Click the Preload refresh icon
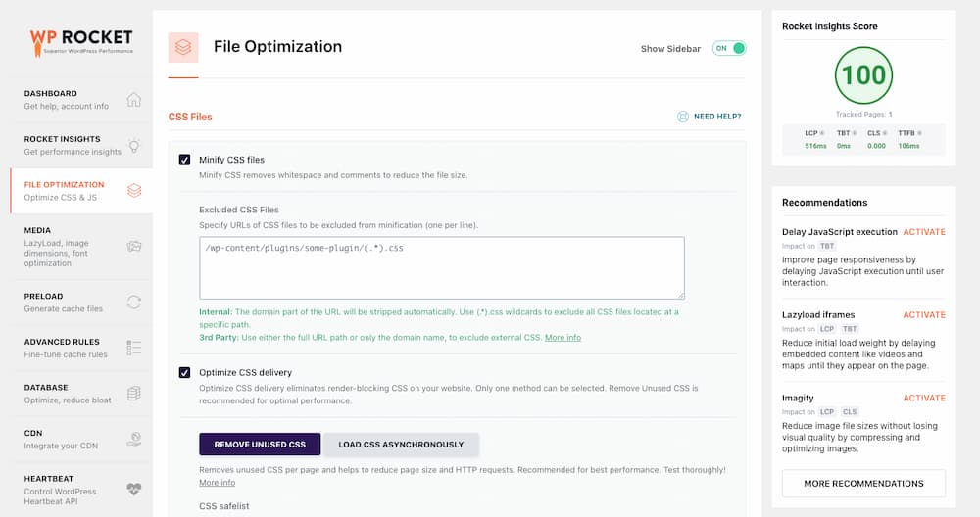Image resolution: width=980 pixels, height=517 pixels. 133,303
